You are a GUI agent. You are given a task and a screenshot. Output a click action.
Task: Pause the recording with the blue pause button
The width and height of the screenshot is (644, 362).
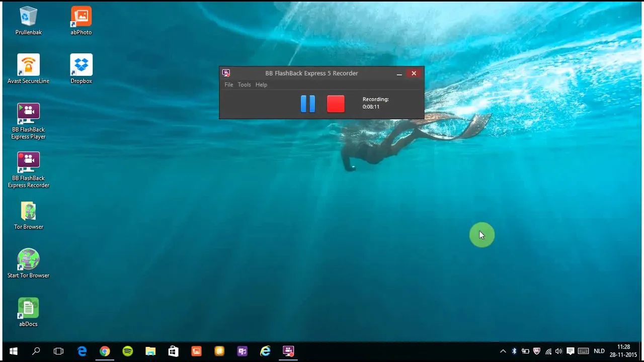(308, 104)
